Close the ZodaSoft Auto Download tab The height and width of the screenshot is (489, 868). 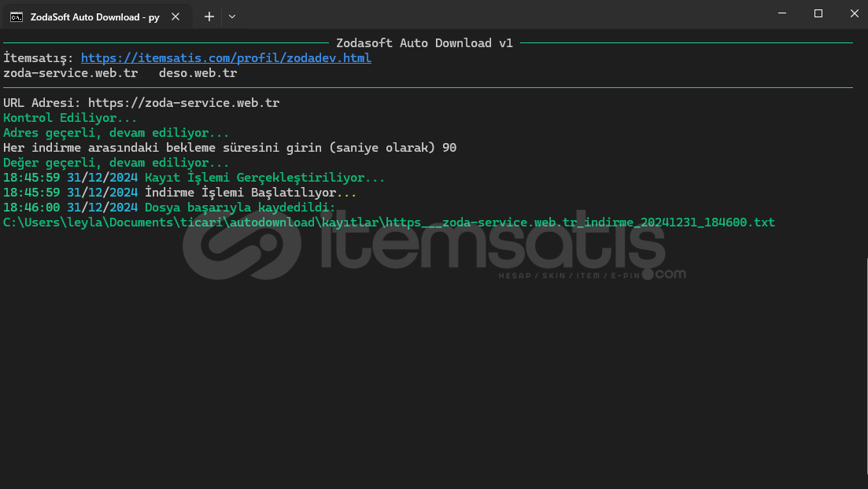point(175,17)
